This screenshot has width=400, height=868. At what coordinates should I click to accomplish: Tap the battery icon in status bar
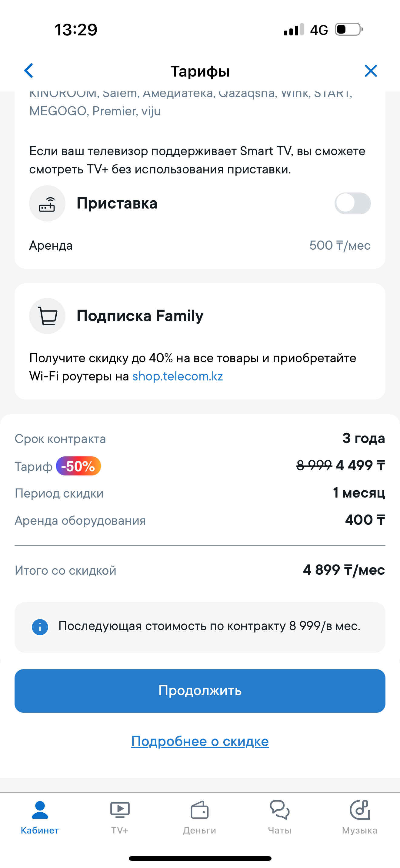(348, 29)
